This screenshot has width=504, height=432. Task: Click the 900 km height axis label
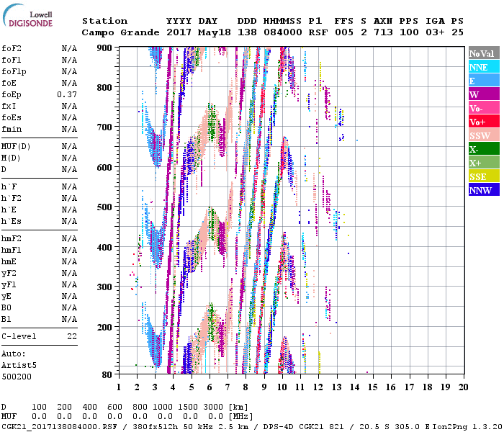(x=104, y=48)
